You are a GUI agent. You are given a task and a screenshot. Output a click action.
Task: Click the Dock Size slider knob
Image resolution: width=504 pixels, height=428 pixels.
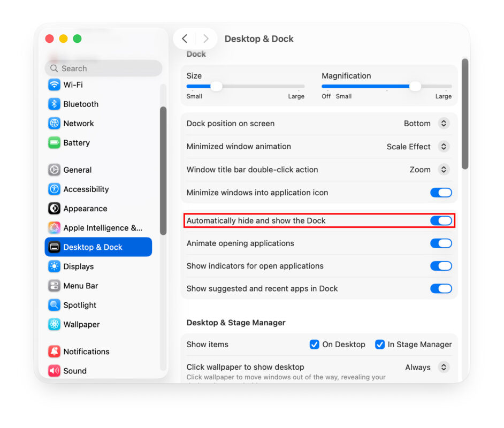click(x=216, y=86)
